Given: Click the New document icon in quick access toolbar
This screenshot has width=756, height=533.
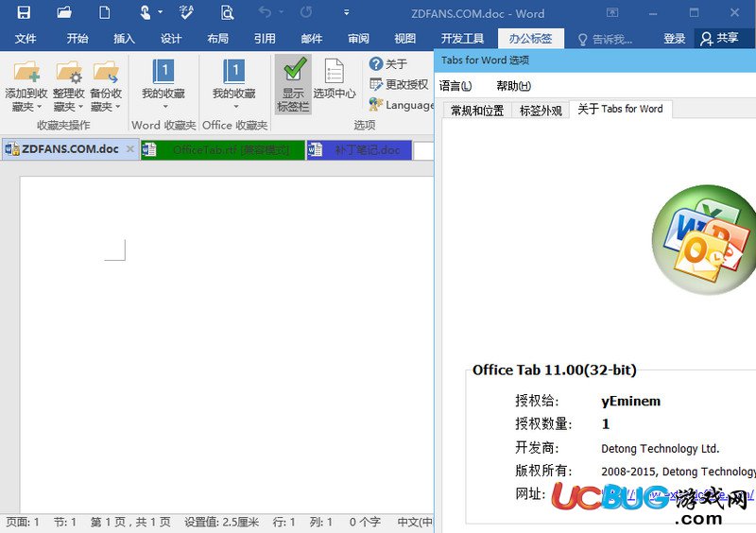Looking at the screenshot, I should (104, 12).
